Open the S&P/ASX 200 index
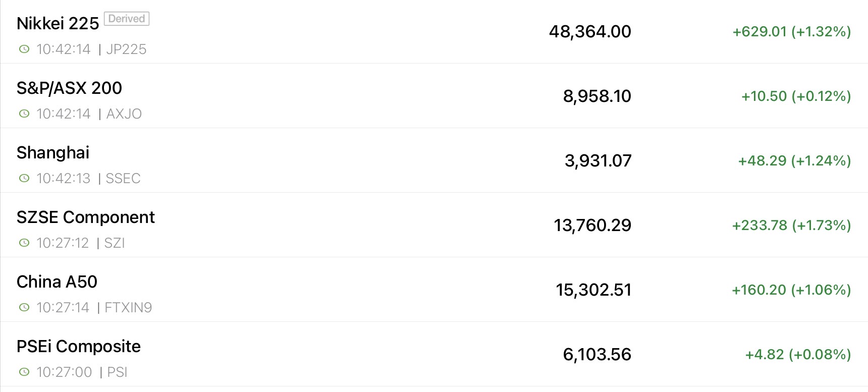 pyautogui.click(x=69, y=88)
